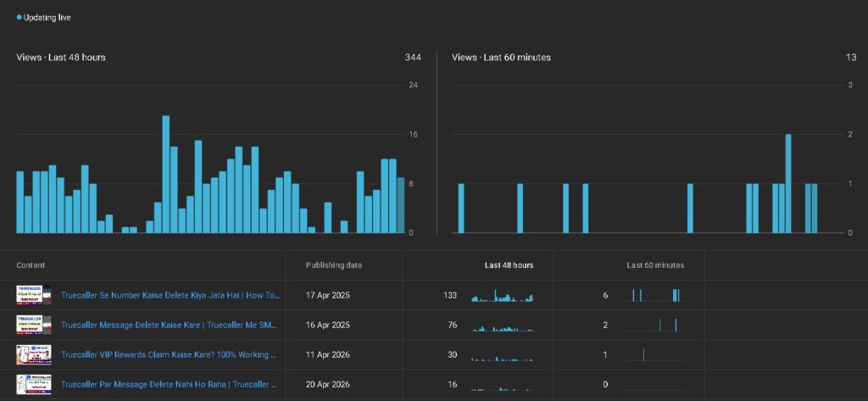Screen dimensions: 868x401
Task: Click the 48-hour sparkline for the 133 views video
Action: 502,295
